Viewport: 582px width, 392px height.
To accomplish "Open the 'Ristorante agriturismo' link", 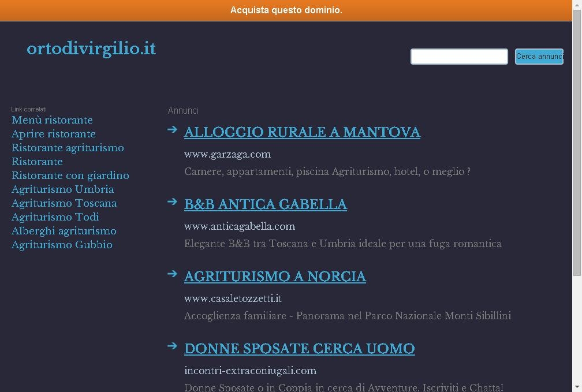I will coord(68,148).
